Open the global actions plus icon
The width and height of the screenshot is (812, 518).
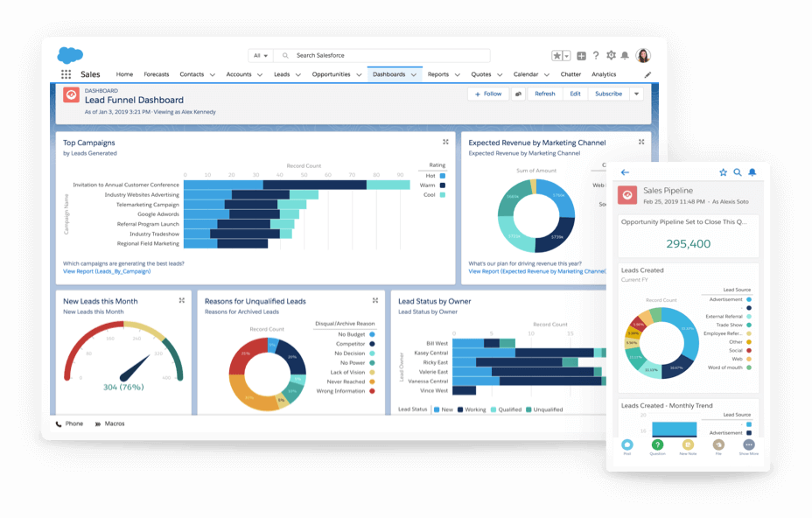582,55
